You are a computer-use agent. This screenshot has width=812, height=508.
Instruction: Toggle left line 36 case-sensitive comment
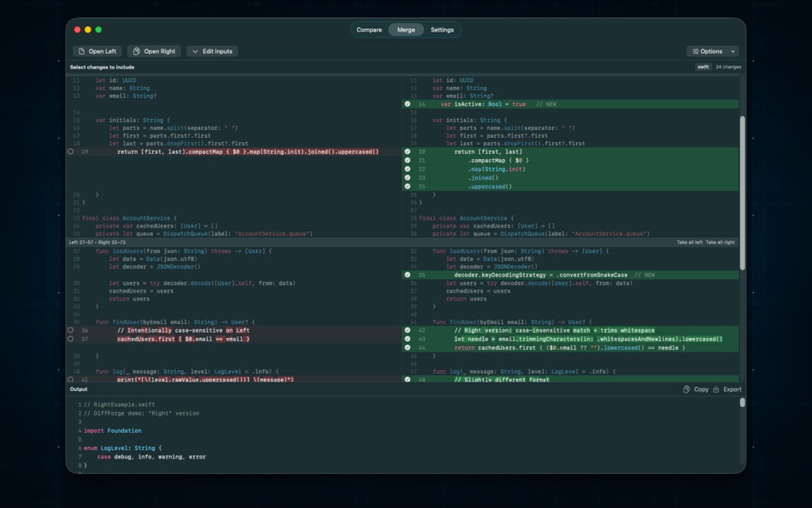tap(70, 330)
